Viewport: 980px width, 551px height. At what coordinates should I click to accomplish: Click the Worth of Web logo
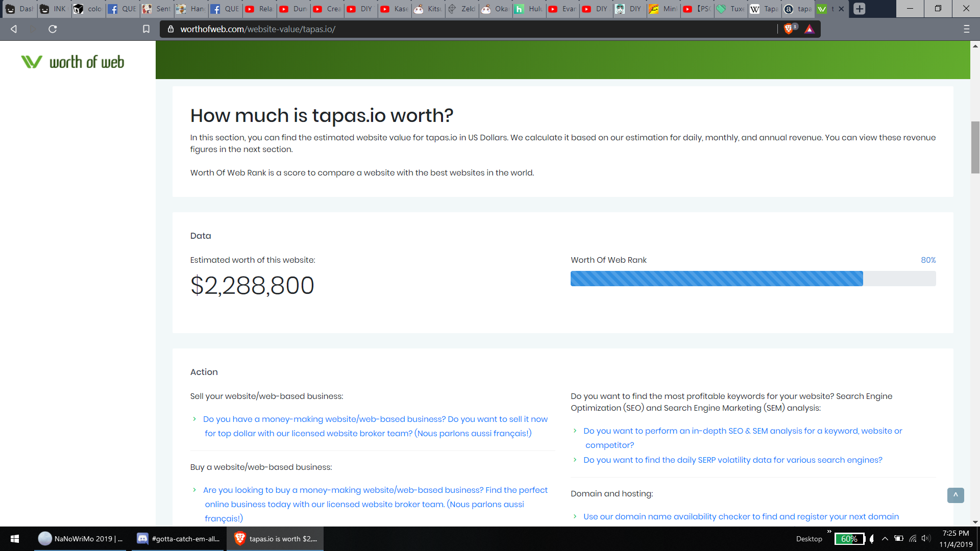(72, 62)
